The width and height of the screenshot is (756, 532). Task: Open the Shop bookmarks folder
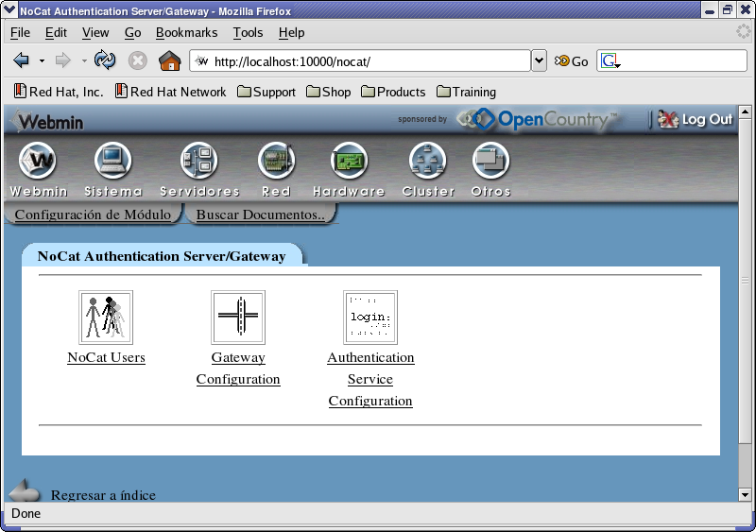coord(328,92)
